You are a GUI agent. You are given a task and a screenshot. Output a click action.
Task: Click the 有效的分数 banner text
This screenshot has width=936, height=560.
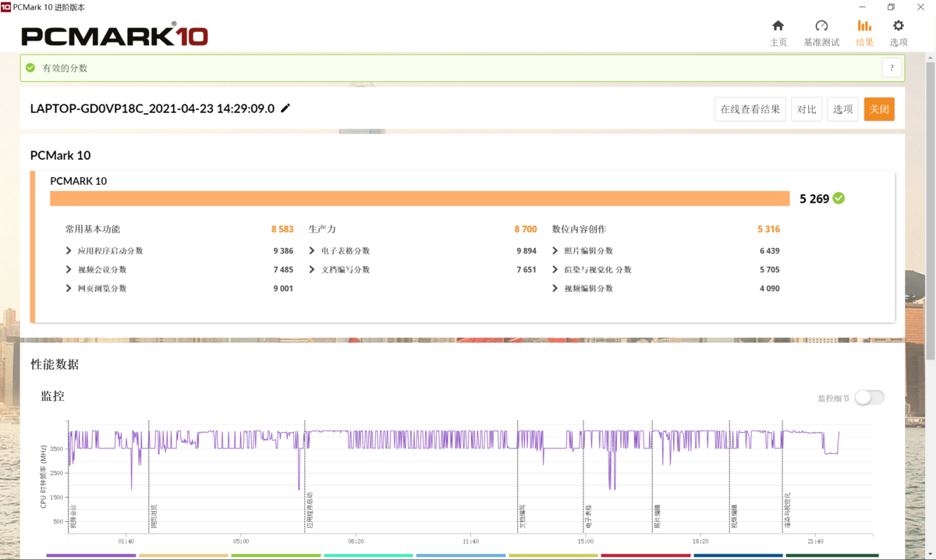tap(65, 68)
